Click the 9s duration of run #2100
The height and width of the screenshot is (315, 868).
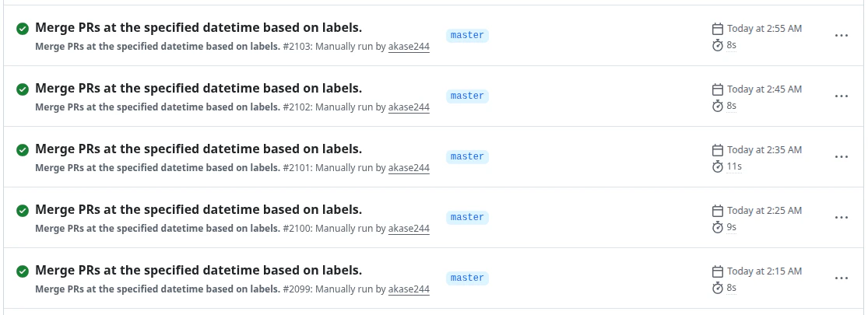pyautogui.click(x=731, y=227)
